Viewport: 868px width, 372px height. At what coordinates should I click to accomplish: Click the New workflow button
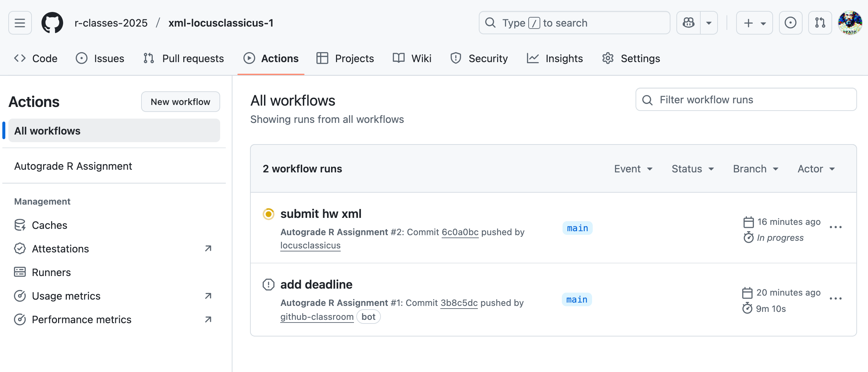[180, 102]
